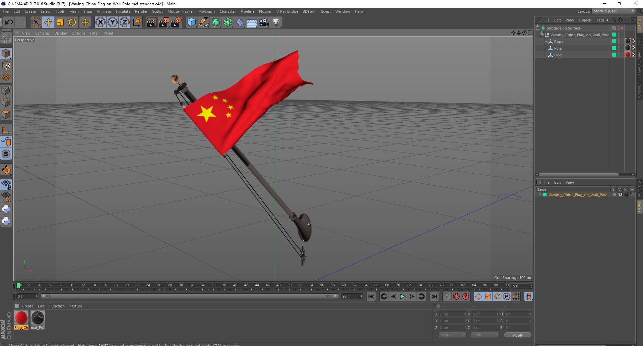Open the V-Ray Bridge menu
Viewport: 644px width, 346px height.
[x=287, y=11]
